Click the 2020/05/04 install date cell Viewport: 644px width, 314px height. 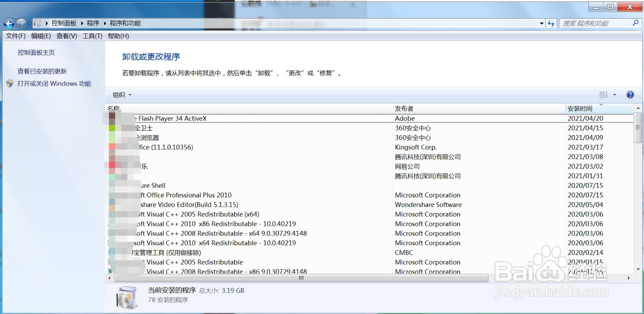click(x=585, y=205)
